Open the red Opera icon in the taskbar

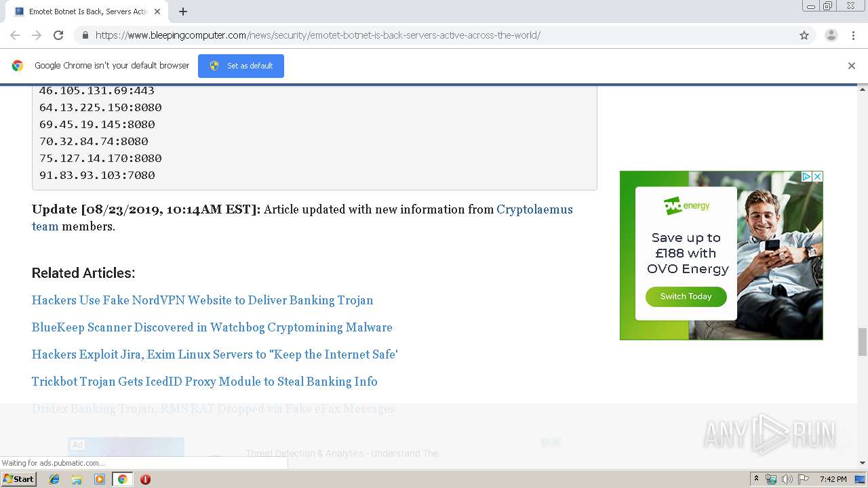145,479
